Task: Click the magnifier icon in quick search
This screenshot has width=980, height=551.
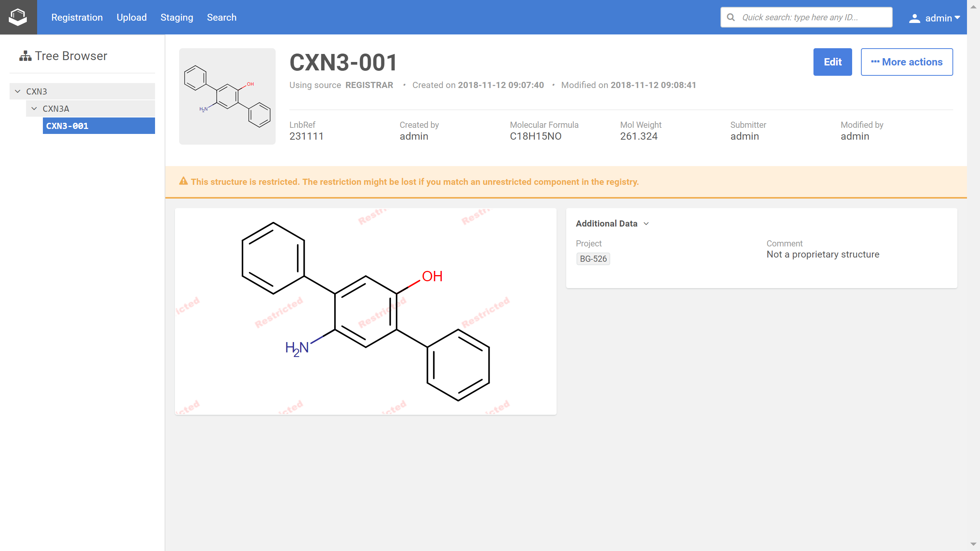Action: [731, 17]
